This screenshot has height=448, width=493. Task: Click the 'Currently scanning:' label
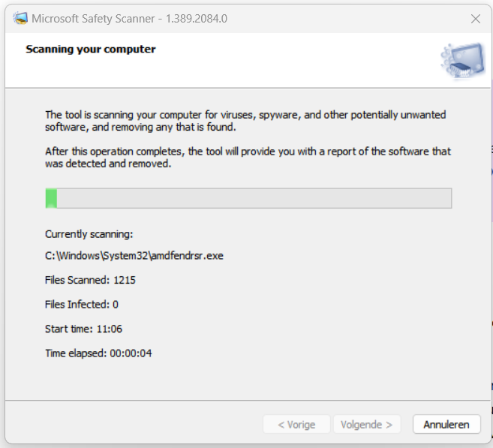point(89,234)
